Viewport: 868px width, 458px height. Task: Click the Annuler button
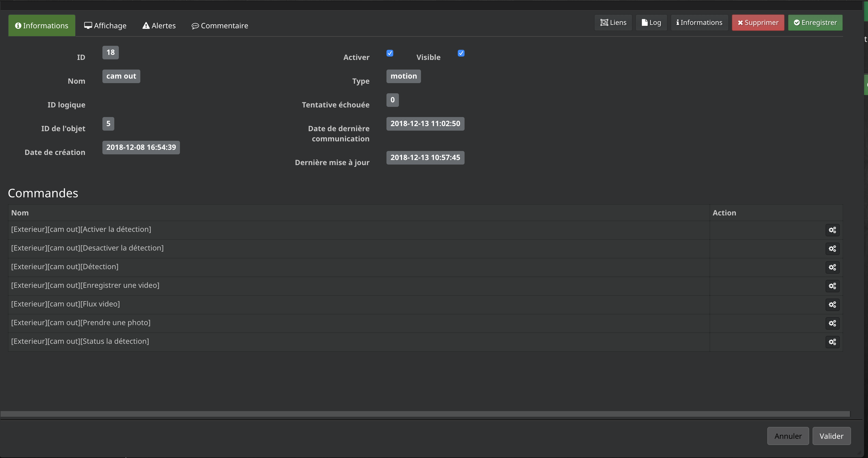tap(788, 436)
